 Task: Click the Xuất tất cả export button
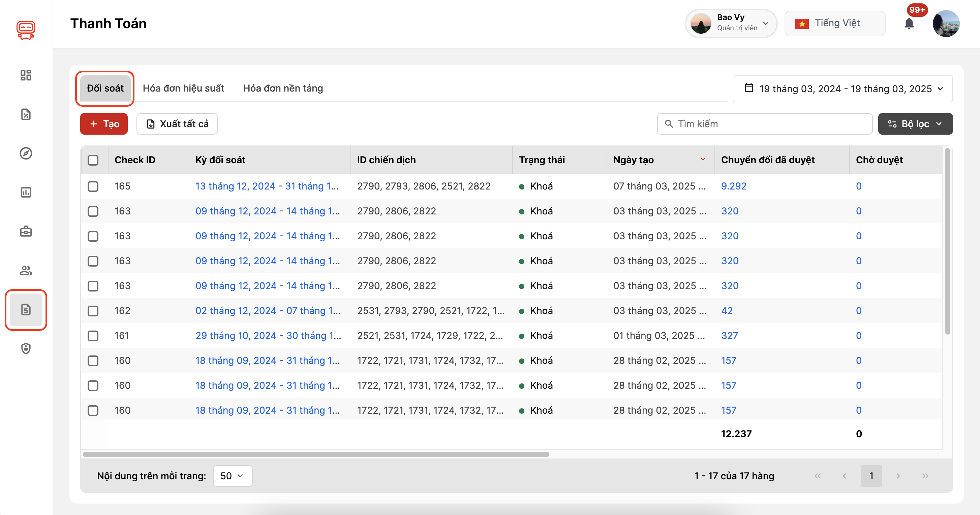point(177,124)
